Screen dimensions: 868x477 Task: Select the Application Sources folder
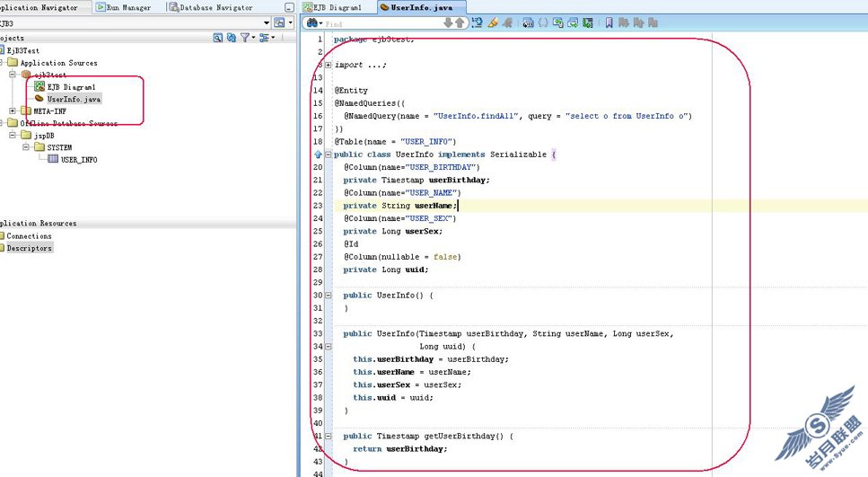[58, 63]
